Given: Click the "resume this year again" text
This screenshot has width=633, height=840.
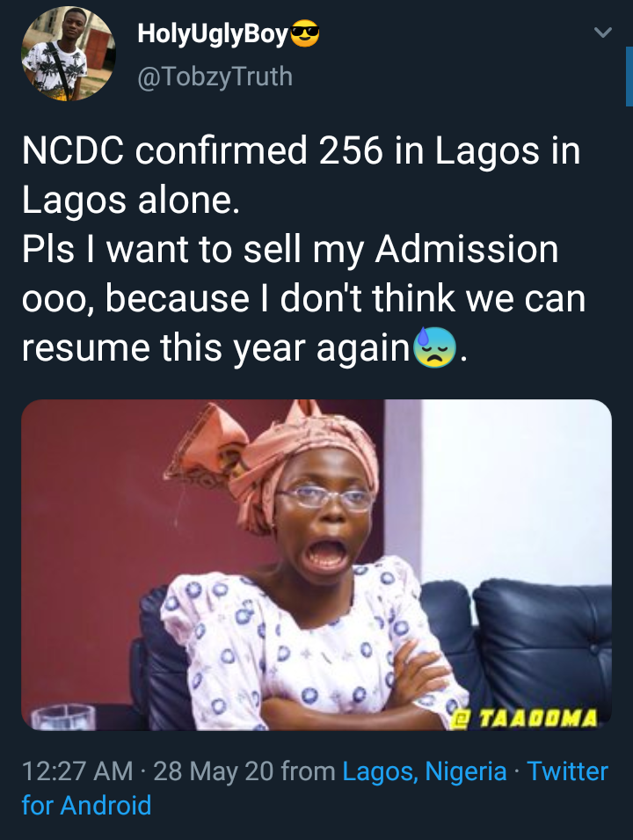Looking at the screenshot, I should (x=215, y=349).
